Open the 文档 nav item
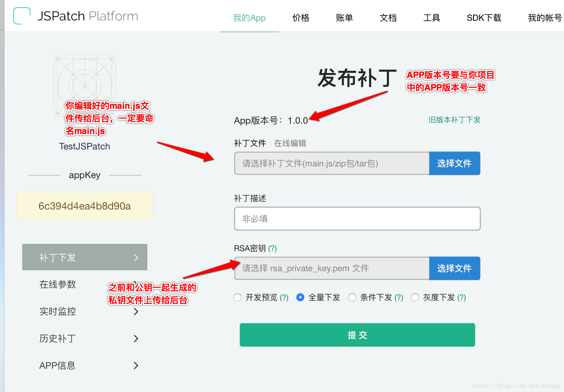The height and width of the screenshot is (392, 564). [388, 18]
